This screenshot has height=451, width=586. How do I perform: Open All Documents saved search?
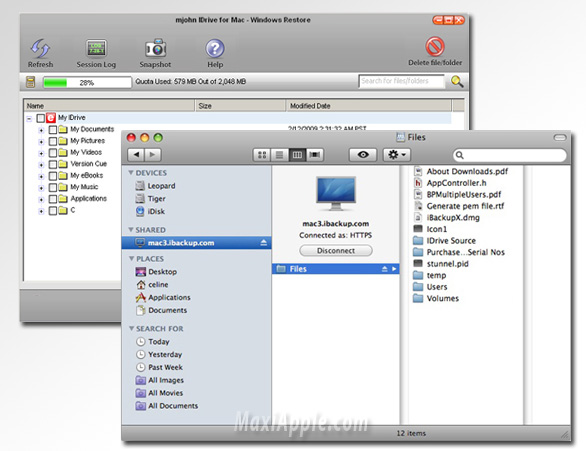[x=167, y=406]
